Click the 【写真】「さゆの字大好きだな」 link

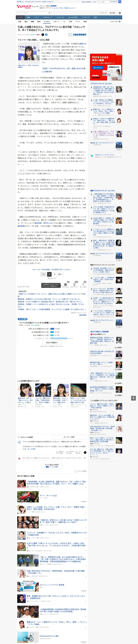[x=64, y=70]
